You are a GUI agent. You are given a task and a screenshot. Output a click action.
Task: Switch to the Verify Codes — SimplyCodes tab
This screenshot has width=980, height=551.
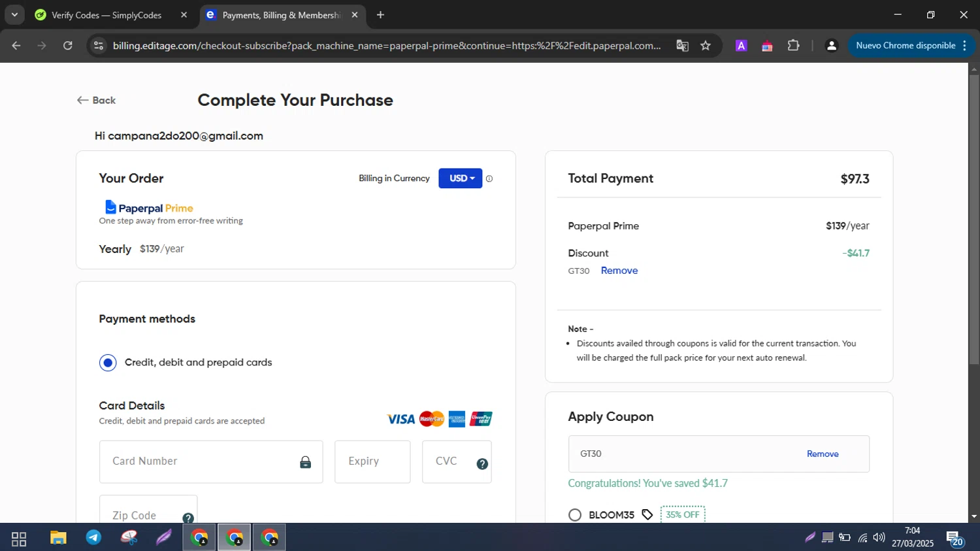tap(106, 15)
